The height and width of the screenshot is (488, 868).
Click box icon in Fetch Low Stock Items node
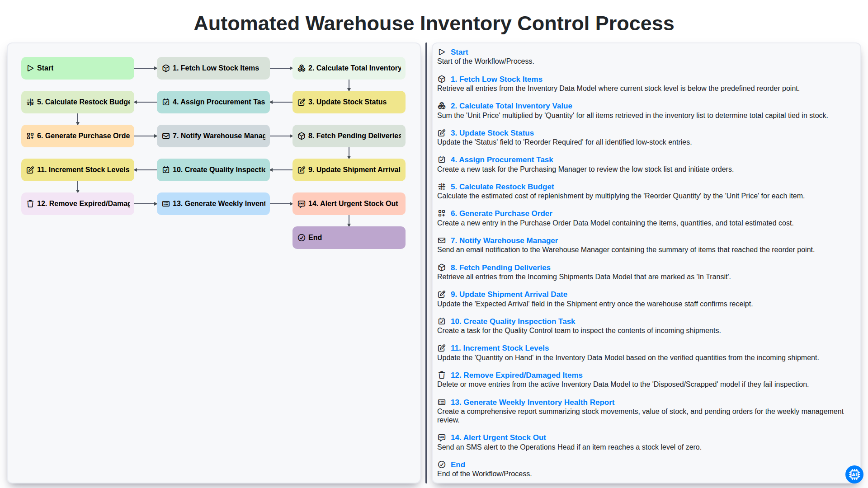(166, 68)
